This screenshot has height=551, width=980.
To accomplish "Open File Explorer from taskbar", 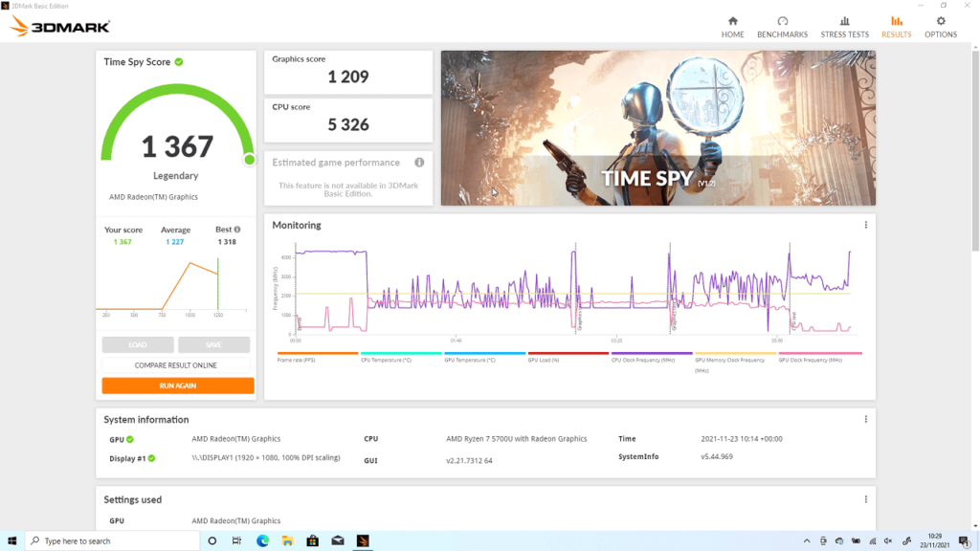I will pyautogui.click(x=287, y=540).
